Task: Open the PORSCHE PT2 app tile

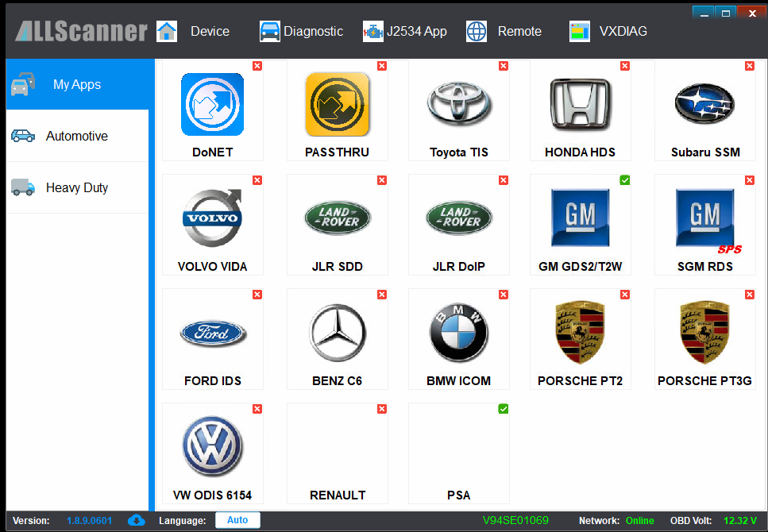Action: tap(581, 340)
